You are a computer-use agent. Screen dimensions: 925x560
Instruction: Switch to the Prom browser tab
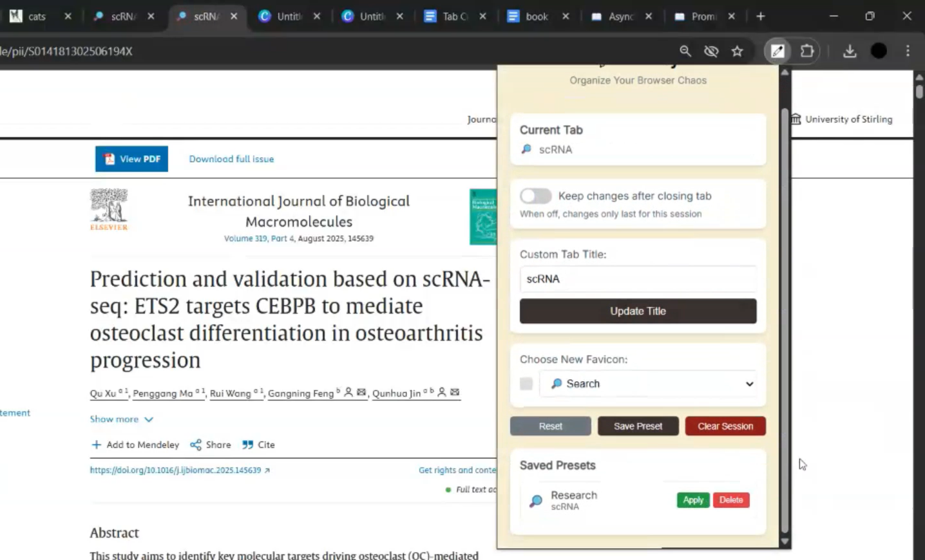(x=703, y=17)
